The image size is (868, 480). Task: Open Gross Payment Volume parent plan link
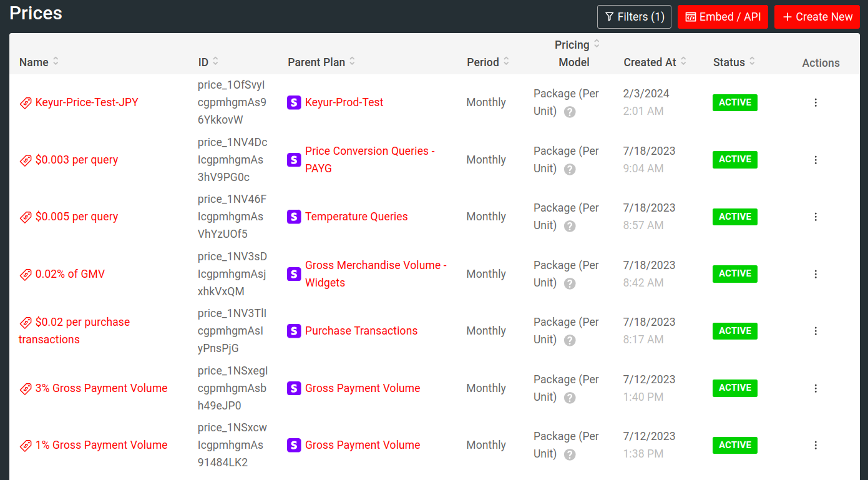(x=362, y=388)
